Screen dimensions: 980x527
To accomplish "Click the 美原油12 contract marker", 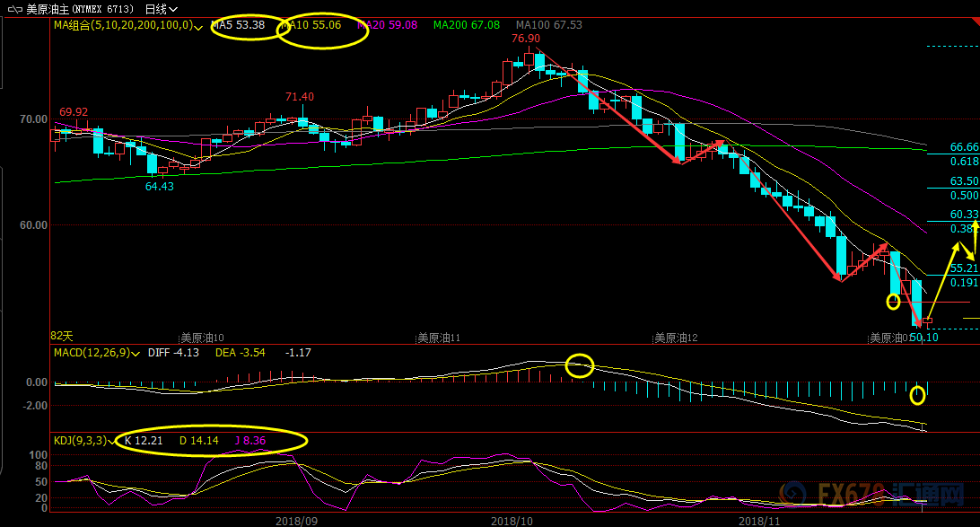I will click(x=677, y=338).
